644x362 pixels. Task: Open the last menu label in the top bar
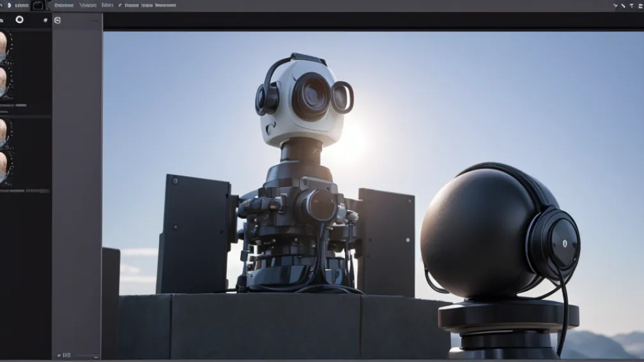click(x=165, y=5)
